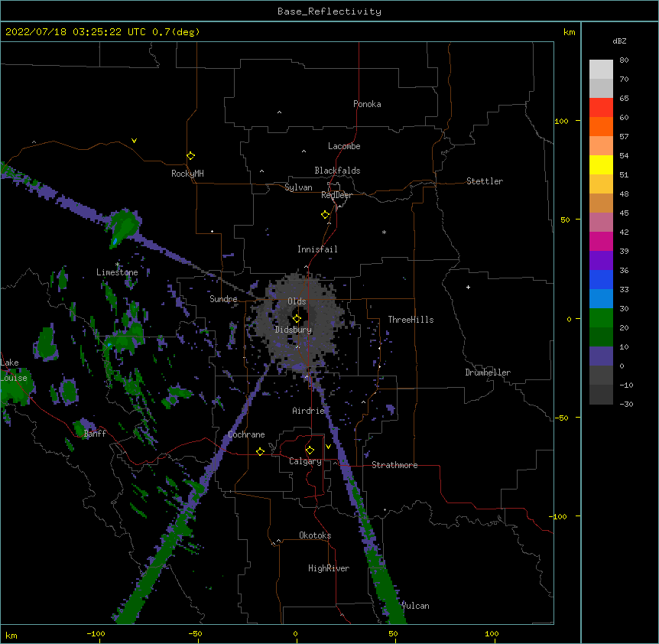Click the Vulcan town label
Viewport: 659px width, 644px height.
(415, 606)
